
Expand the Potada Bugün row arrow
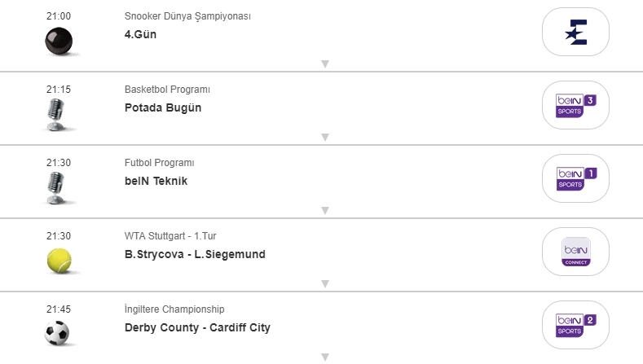[324, 137]
